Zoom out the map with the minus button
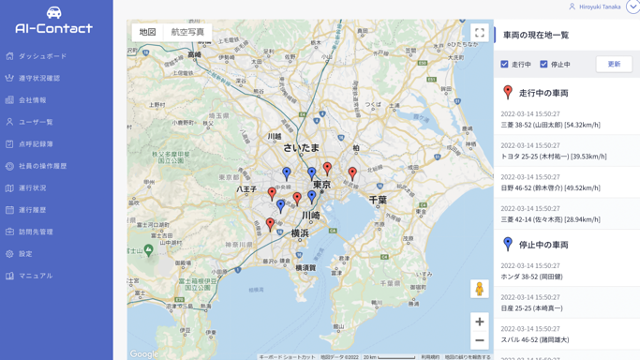The image size is (640, 360). click(480, 340)
